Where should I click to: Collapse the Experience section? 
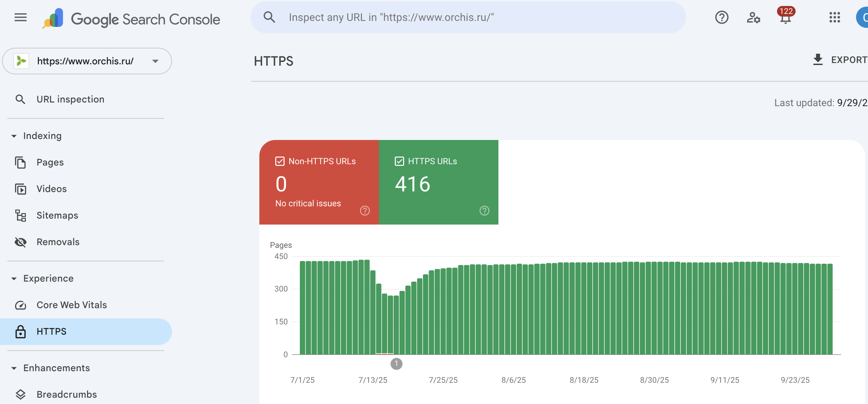click(14, 279)
